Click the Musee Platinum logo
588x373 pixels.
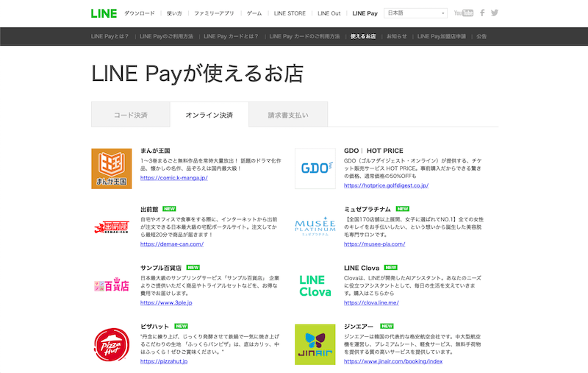coord(315,227)
